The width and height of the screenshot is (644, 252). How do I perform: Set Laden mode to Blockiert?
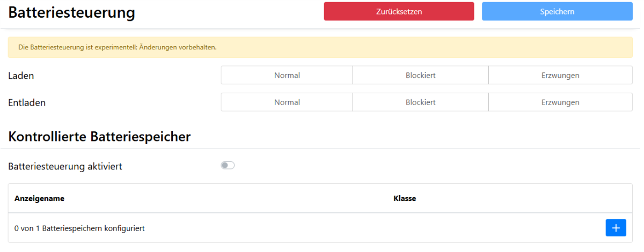click(420, 76)
